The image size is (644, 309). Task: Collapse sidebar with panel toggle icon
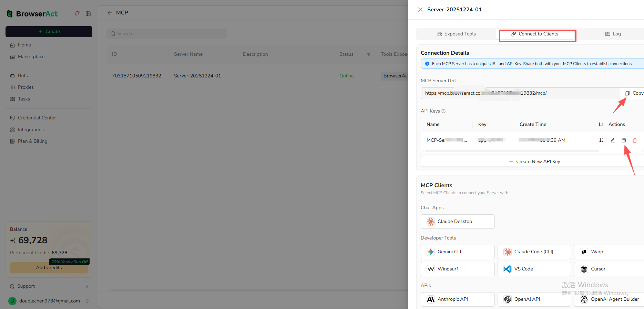88,14
